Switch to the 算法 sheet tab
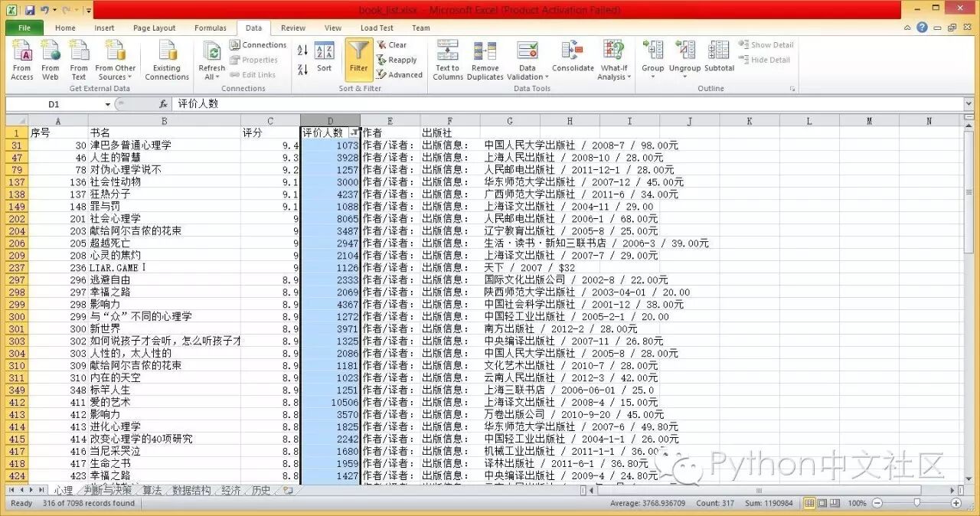This screenshot has width=980, height=516. 152,490
